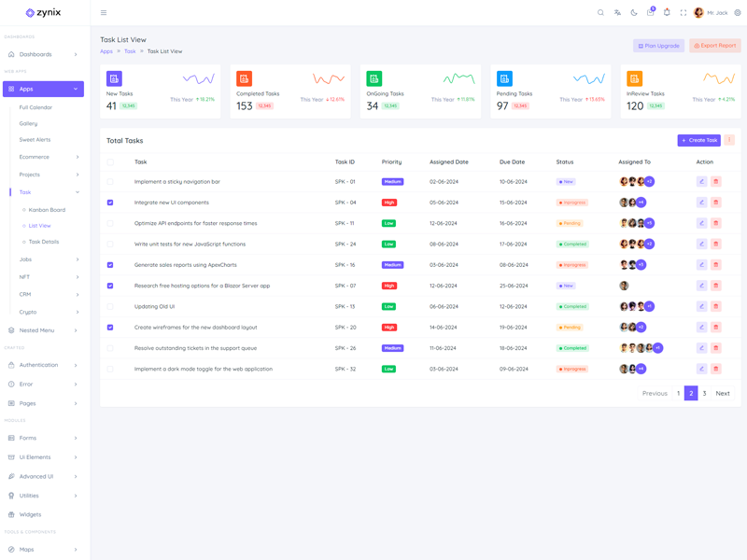Open Kanban Board from the Task submenu
747x560 pixels.
coord(47,210)
